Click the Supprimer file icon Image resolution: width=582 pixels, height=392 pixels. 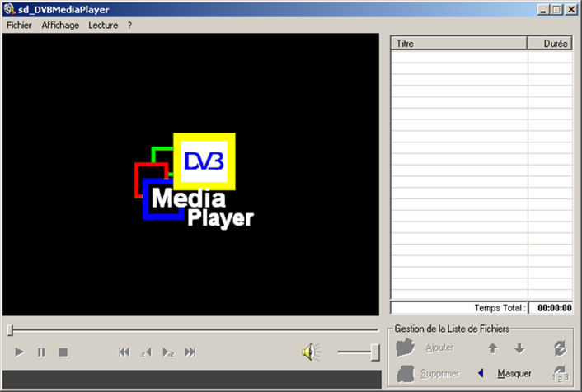point(405,373)
